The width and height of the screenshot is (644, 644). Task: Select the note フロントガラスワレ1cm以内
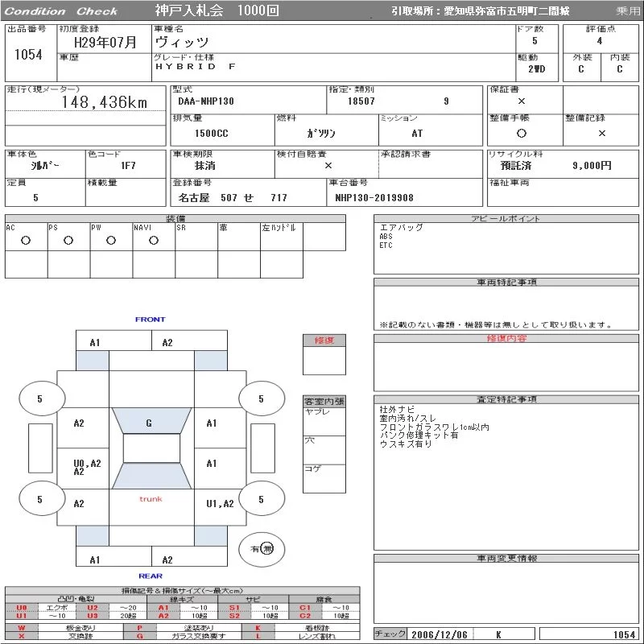434,427
